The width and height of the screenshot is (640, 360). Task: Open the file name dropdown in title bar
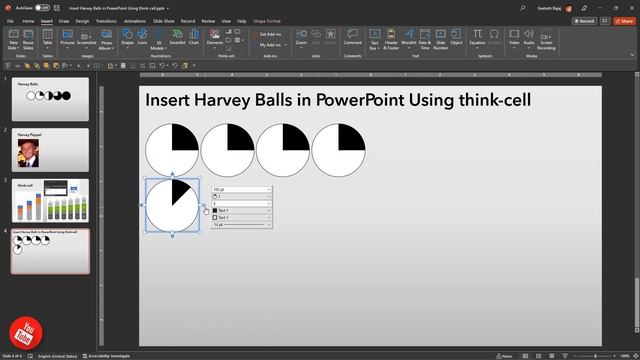click(x=168, y=8)
